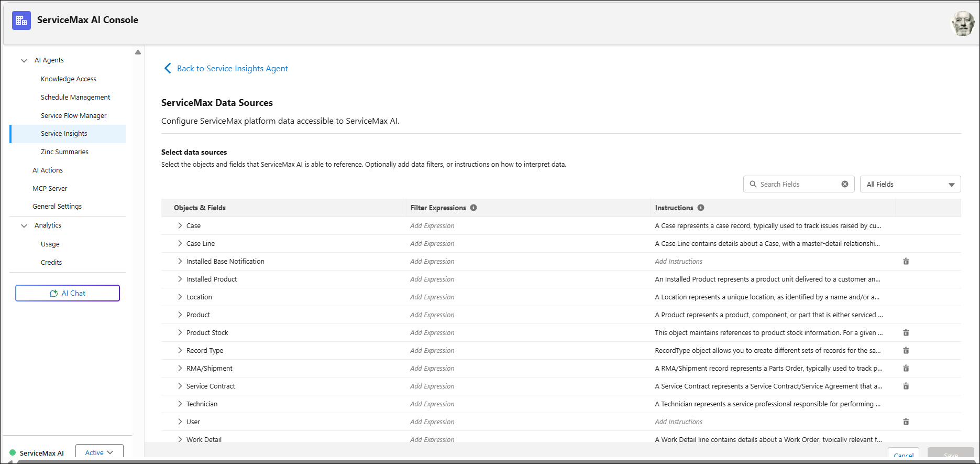This screenshot has height=464, width=980.
Task: Add Expression for Location row
Action: 432,297
